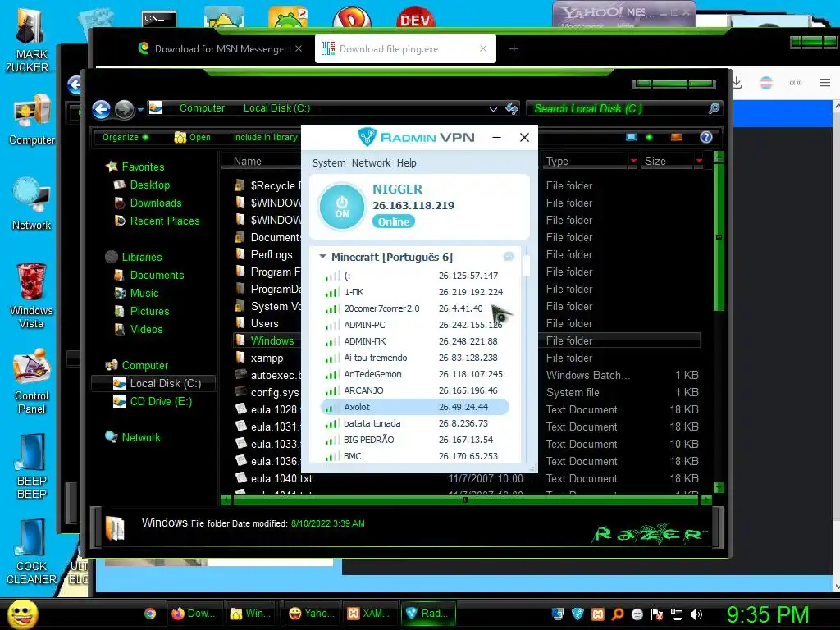Click the magnifier icon in Explorer search box
This screenshot has width=840, height=630.
[x=714, y=109]
